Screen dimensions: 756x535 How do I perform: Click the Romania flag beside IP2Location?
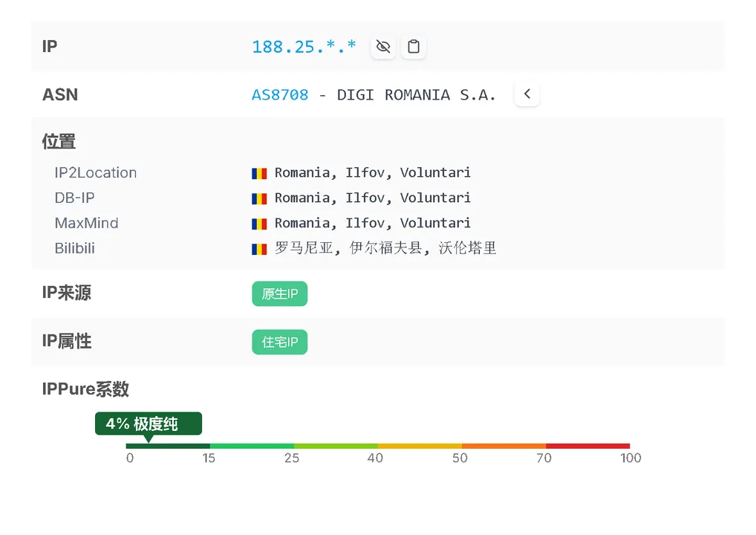[x=258, y=172]
